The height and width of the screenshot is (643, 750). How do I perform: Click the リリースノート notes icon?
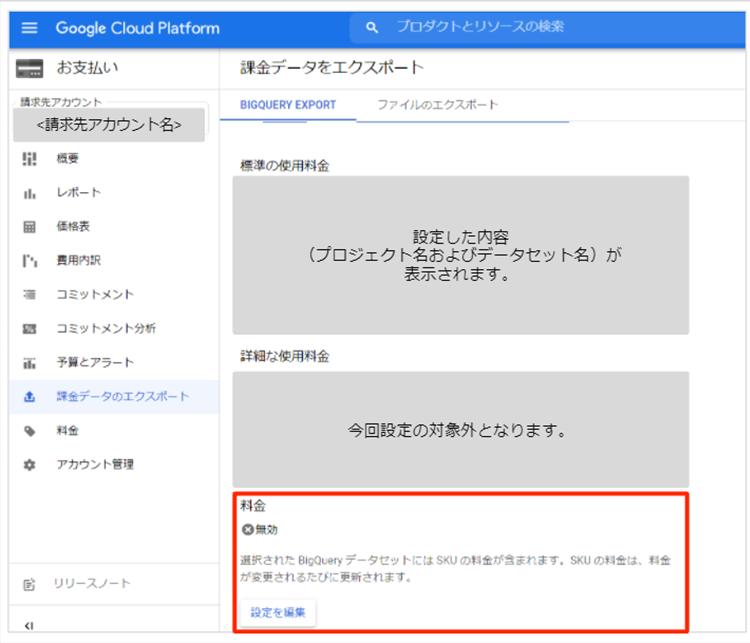29,584
